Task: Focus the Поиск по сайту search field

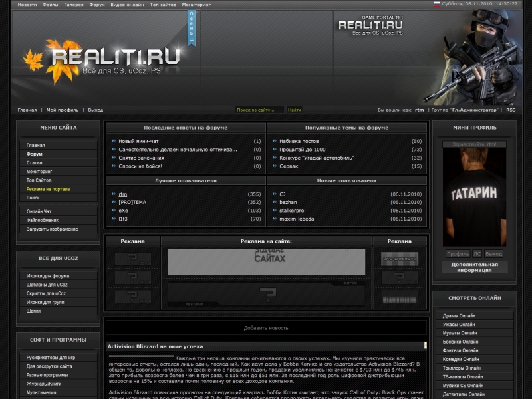Action: click(x=259, y=110)
